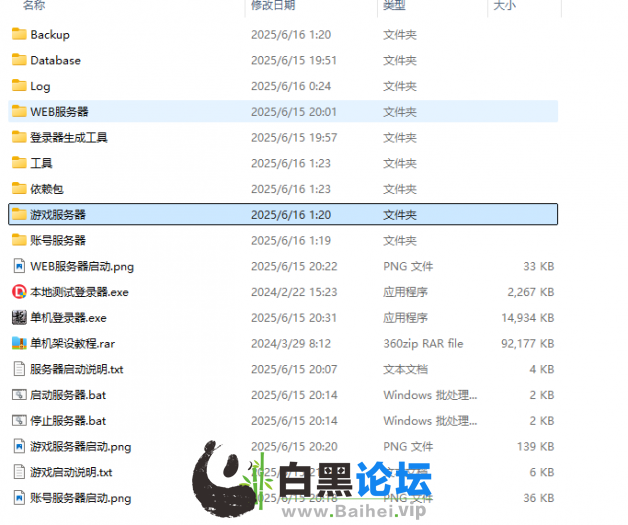This screenshot has width=628, height=525.
Task: Click the 本地测试登录器.exe application icon
Action: tap(19, 292)
